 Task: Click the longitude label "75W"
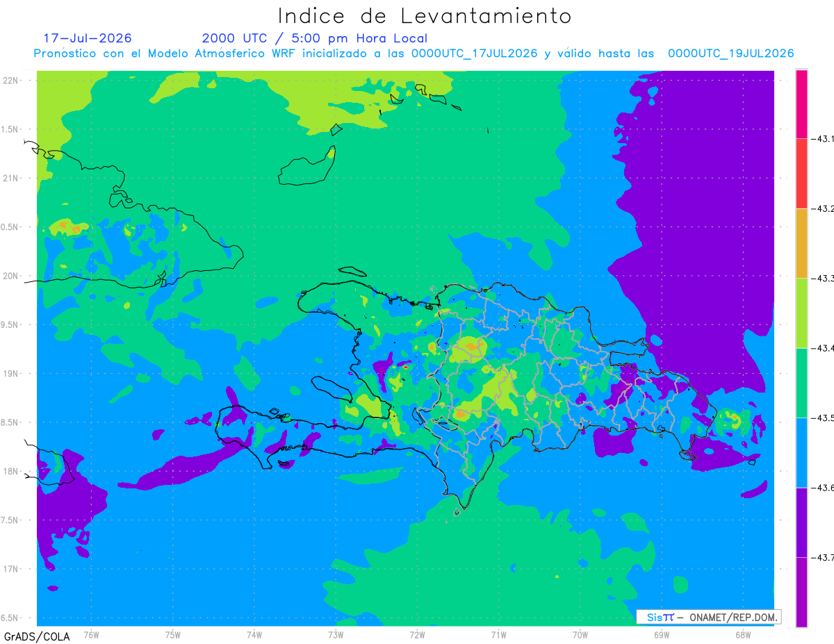(173, 634)
